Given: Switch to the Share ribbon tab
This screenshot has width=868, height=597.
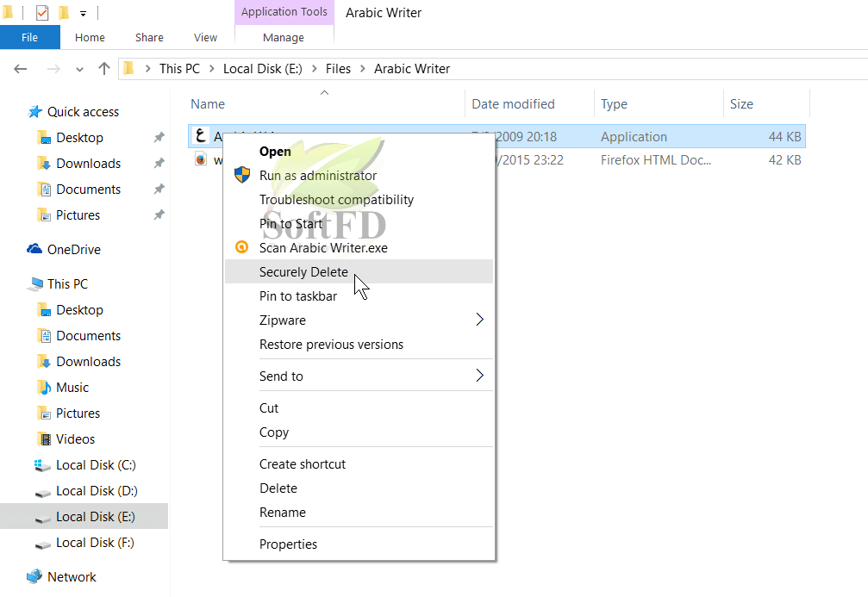Looking at the screenshot, I should click(x=149, y=38).
